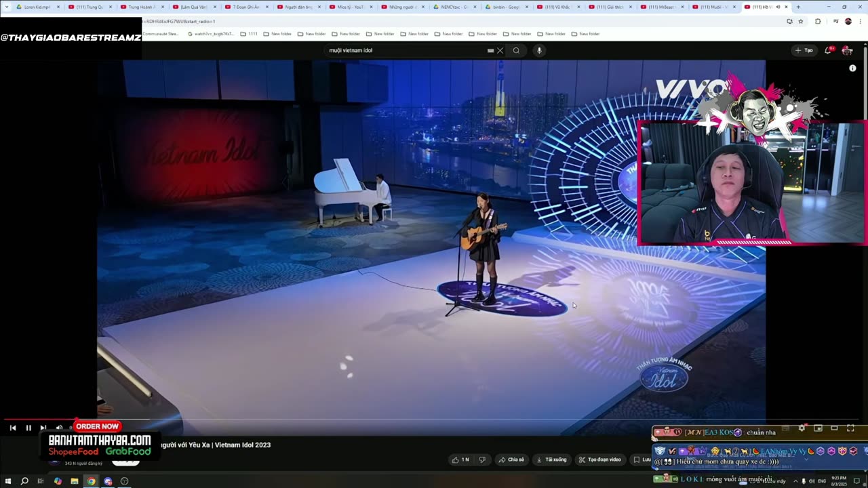The height and width of the screenshot is (488, 868).
Task: Bookmark this page with the star
Action: click(800, 21)
